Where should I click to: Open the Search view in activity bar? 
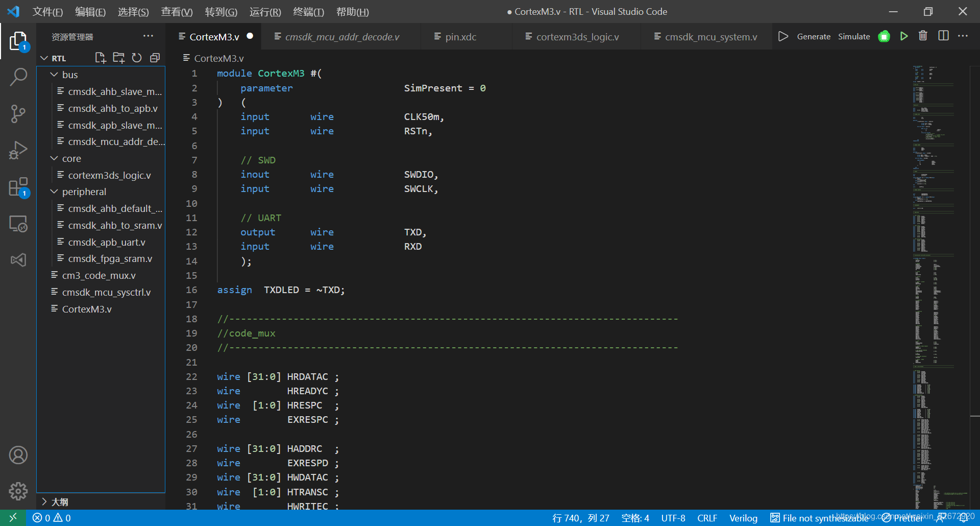[x=18, y=77]
